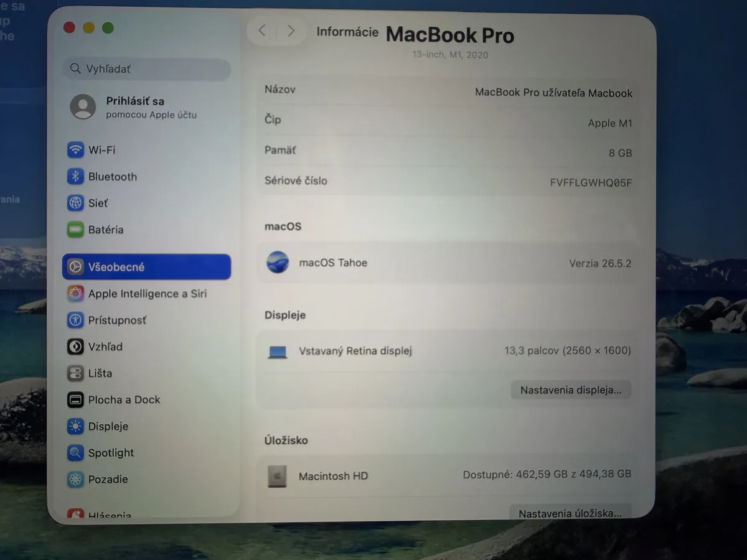Click the user avatar icon for sign-in

pos(83,107)
